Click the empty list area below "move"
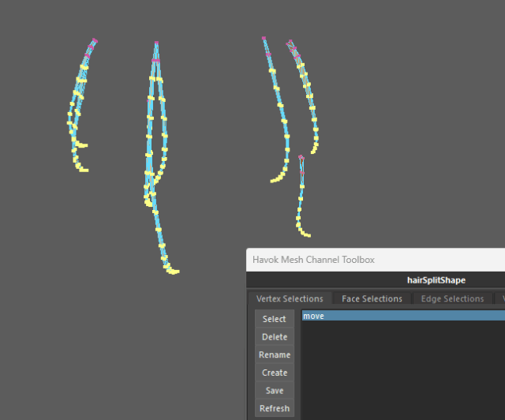The height and width of the screenshot is (420, 505). tap(402, 371)
